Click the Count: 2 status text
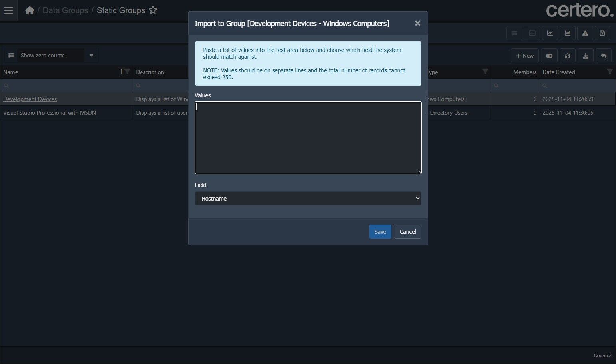 coord(602,356)
